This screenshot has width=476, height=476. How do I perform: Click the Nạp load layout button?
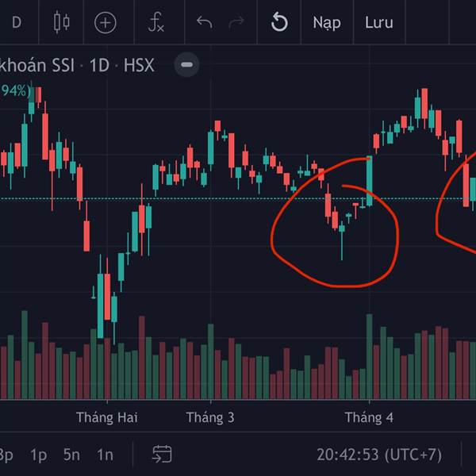(327, 23)
